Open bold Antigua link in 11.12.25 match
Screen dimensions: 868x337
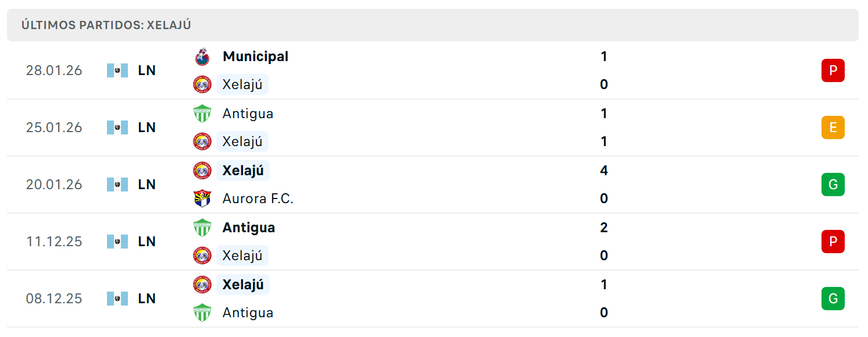tap(249, 228)
